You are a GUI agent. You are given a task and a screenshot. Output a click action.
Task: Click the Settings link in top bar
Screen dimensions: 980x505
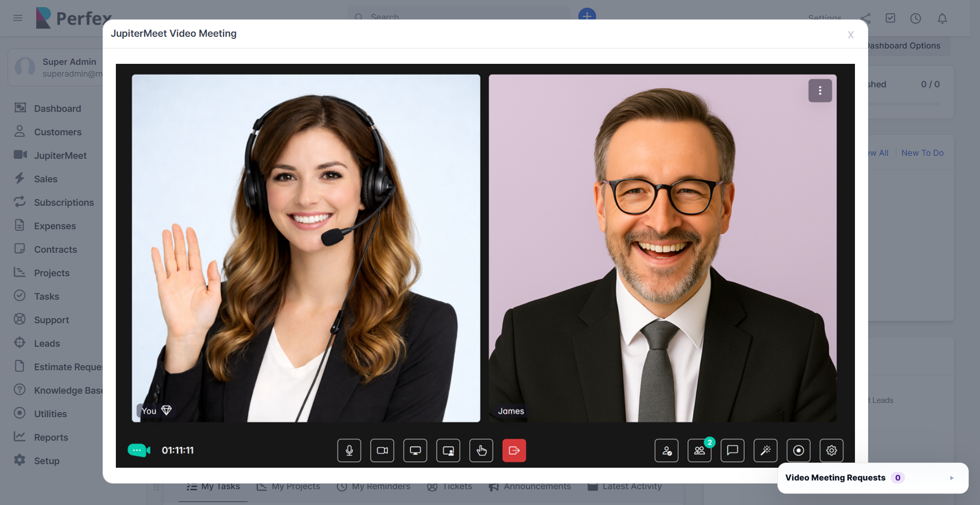pyautogui.click(x=825, y=18)
